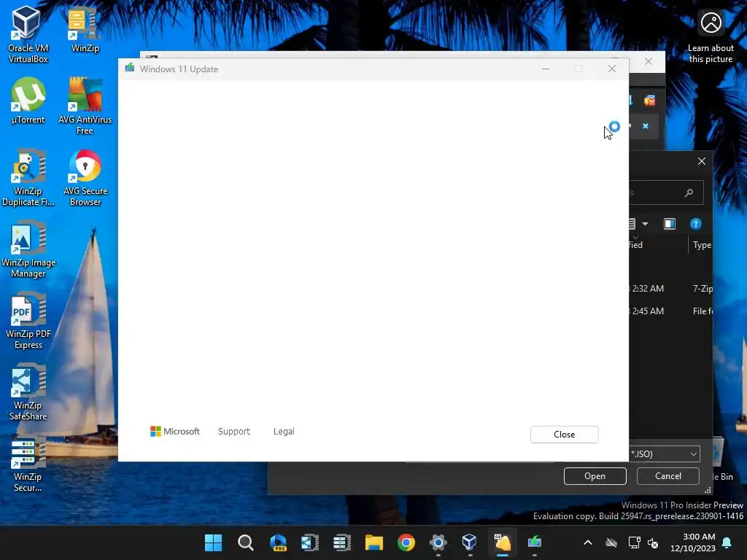Open taskbar Search
Image resolution: width=747 pixels, height=560 pixels.
(245, 542)
